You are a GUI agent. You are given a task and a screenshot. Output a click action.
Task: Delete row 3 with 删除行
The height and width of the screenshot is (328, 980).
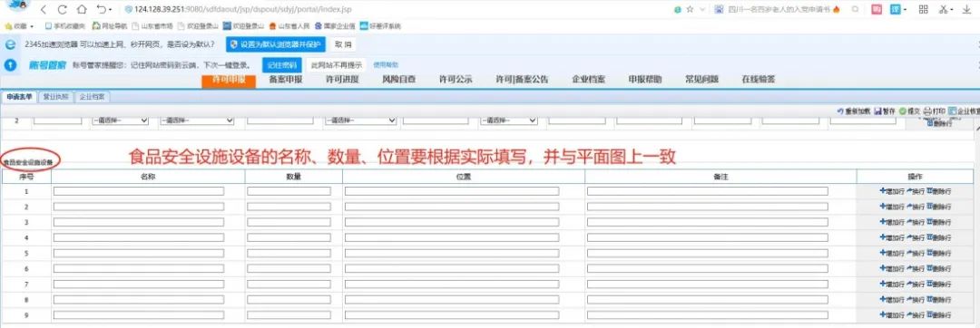click(x=939, y=222)
